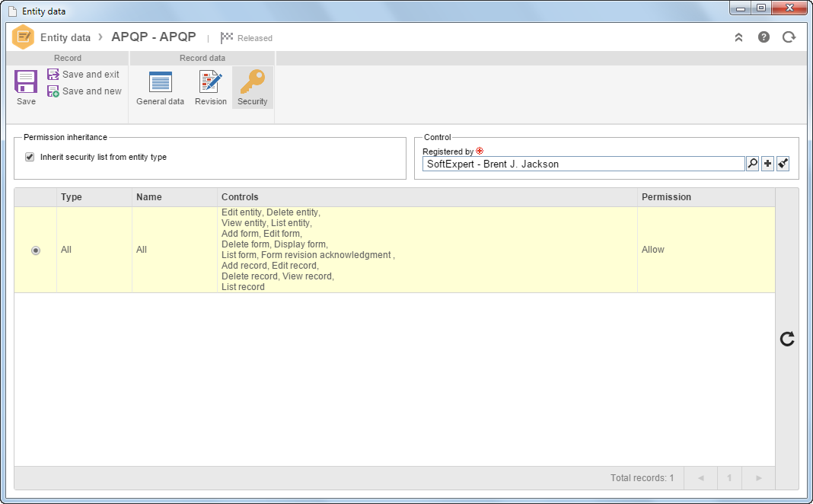Open the Revision section

(211, 88)
